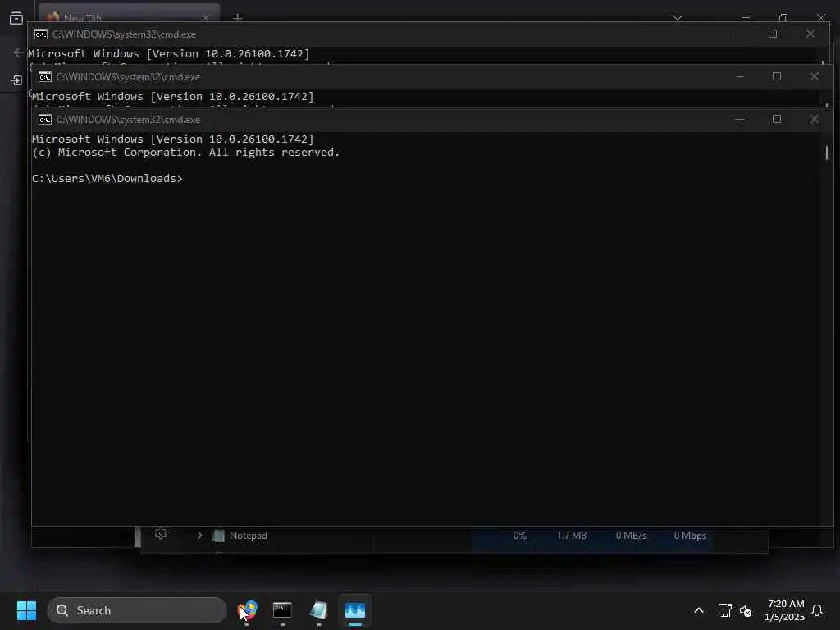Click the muted volume tray icon
The width and height of the screenshot is (840, 630).
pyautogui.click(x=745, y=610)
